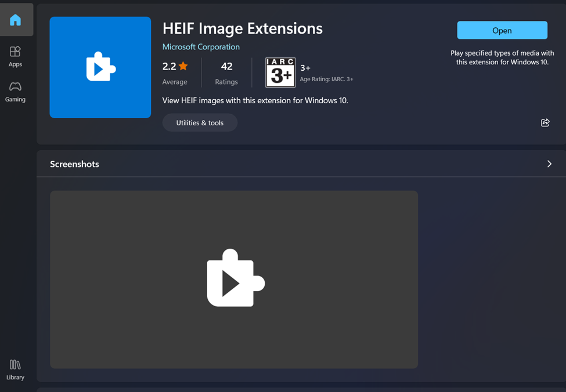Click the Screenshots section header
Viewport: 566px width, 392px height.
point(74,164)
